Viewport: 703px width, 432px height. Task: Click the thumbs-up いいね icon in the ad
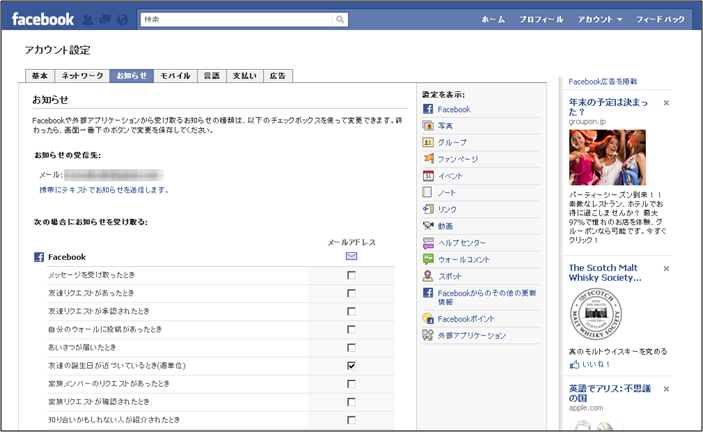574,364
